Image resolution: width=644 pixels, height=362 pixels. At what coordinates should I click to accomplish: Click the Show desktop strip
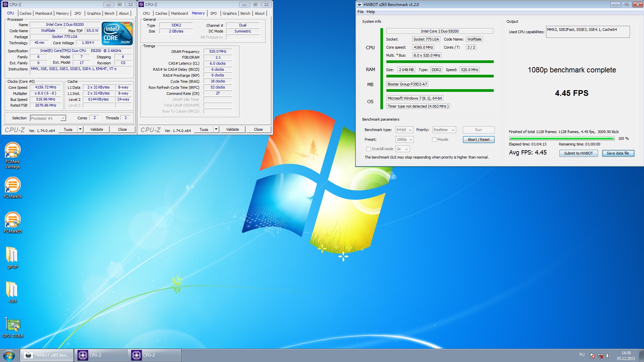(641, 355)
